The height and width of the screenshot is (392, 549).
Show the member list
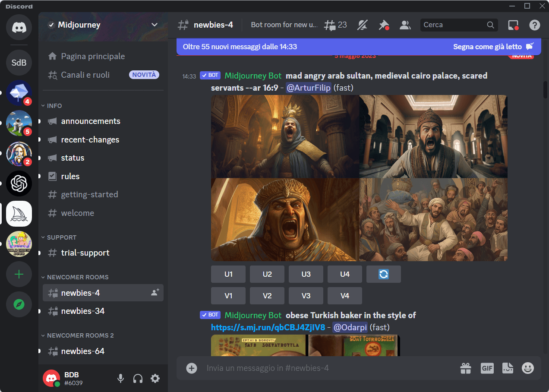tap(405, 25)
